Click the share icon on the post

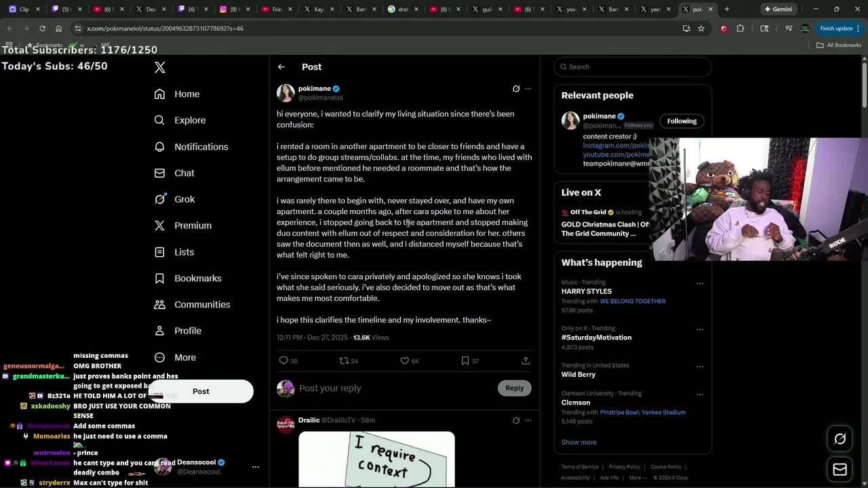526,361
